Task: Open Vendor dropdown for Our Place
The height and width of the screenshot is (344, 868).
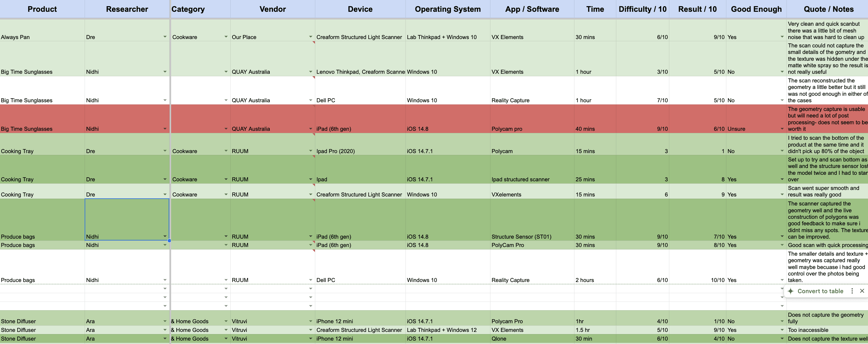Action: point(310,37)
